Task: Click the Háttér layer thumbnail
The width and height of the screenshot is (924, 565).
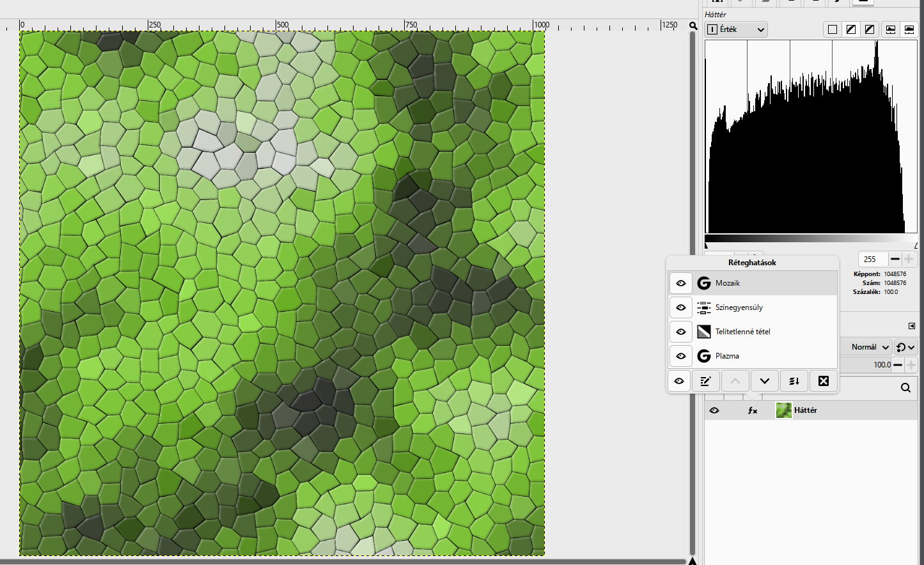Action: coord(784,410)
